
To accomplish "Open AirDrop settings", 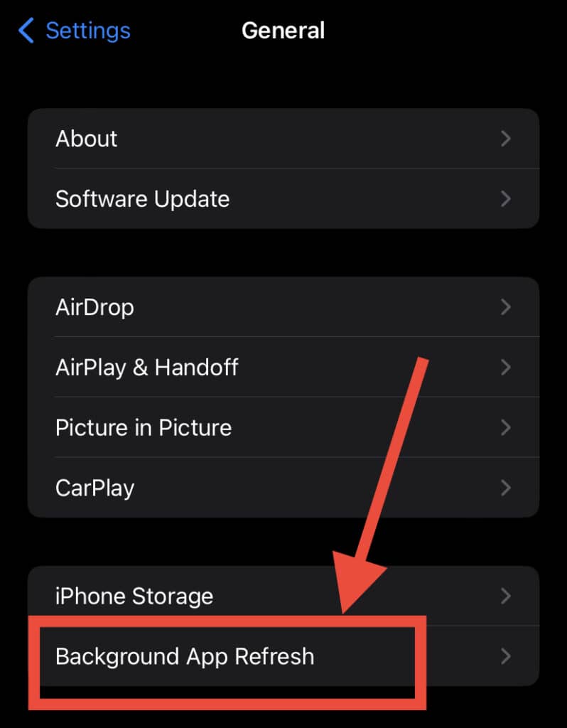I will click(x=283, y=307).
